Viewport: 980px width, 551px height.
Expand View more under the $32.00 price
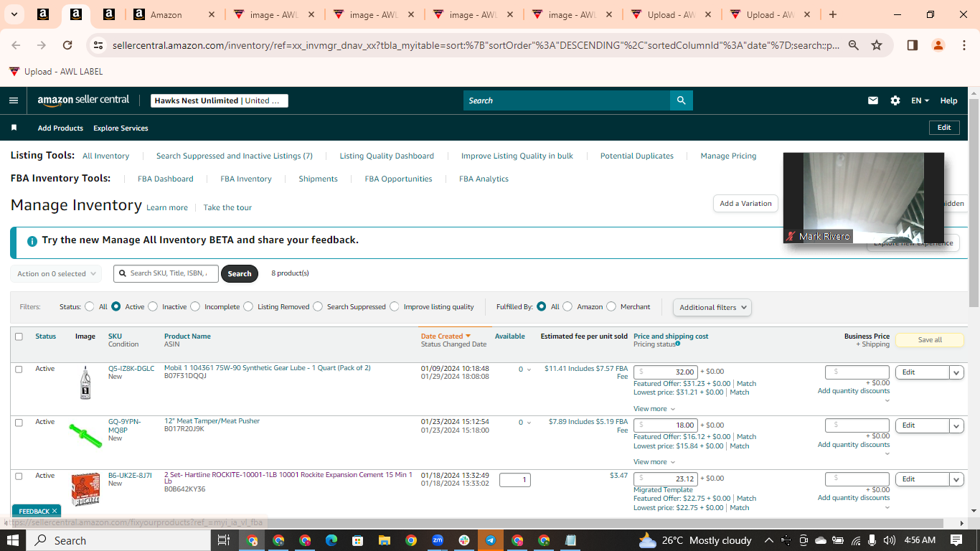pyautogui.click(x=654, y=409)
